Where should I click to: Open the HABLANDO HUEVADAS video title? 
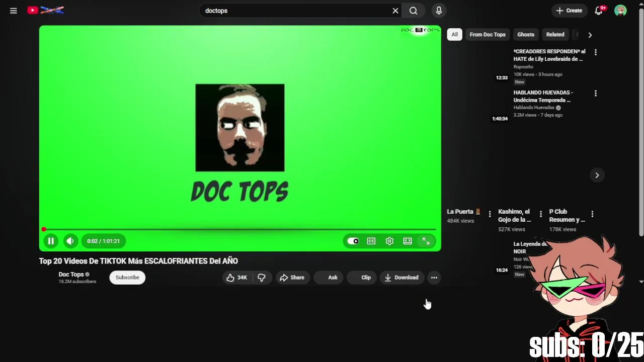pos(543,97)
